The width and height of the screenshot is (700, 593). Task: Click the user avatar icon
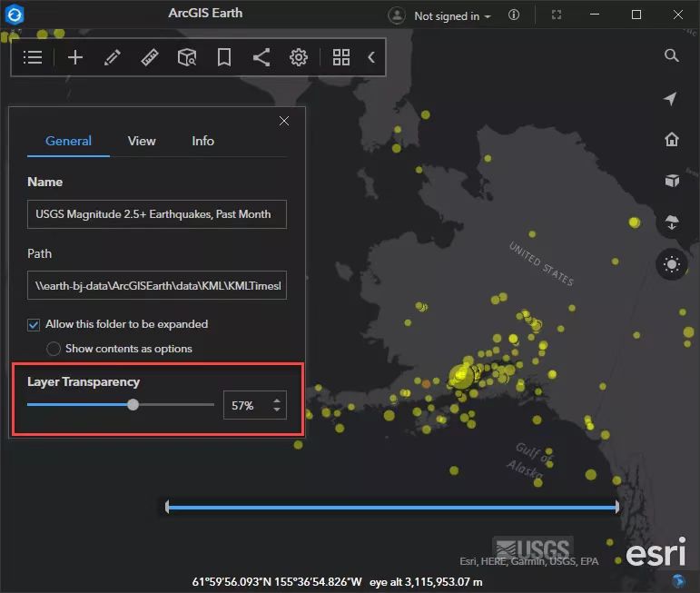pos(397,15)
